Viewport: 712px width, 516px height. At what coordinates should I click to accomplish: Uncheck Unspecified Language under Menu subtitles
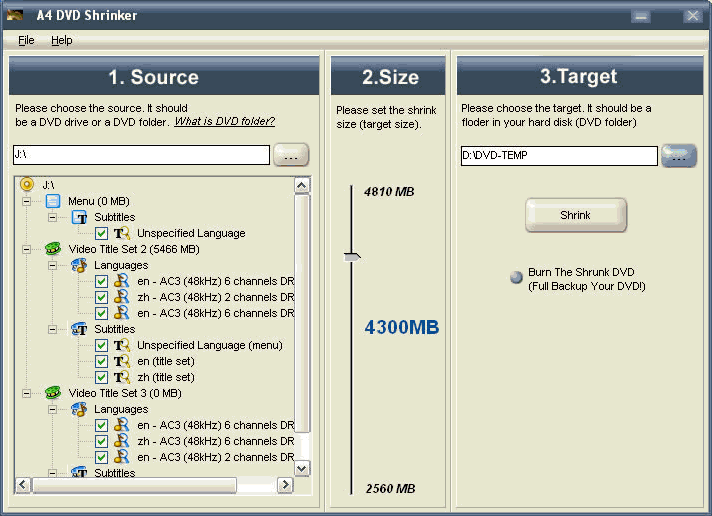101,233
